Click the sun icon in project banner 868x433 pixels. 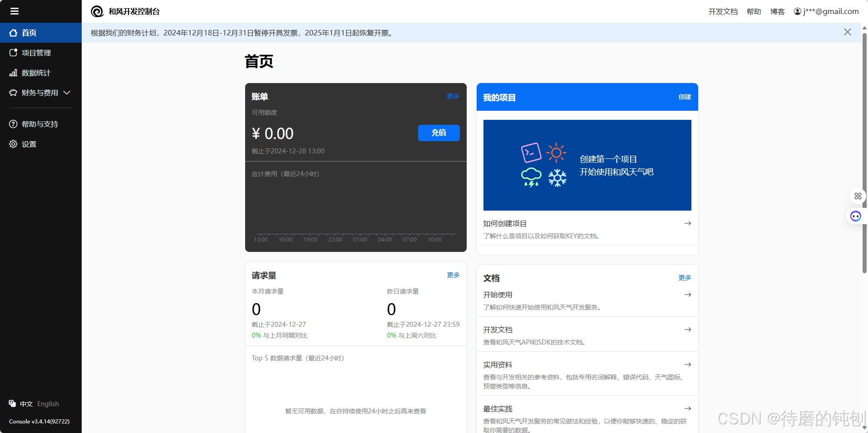point(556,153)
